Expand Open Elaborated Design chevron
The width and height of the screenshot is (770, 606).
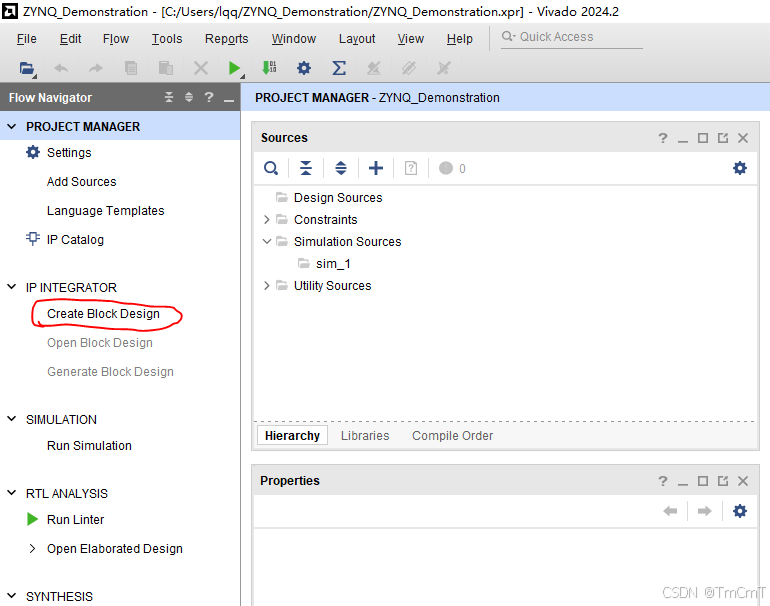pyautogui.click(x=32, y=549)
